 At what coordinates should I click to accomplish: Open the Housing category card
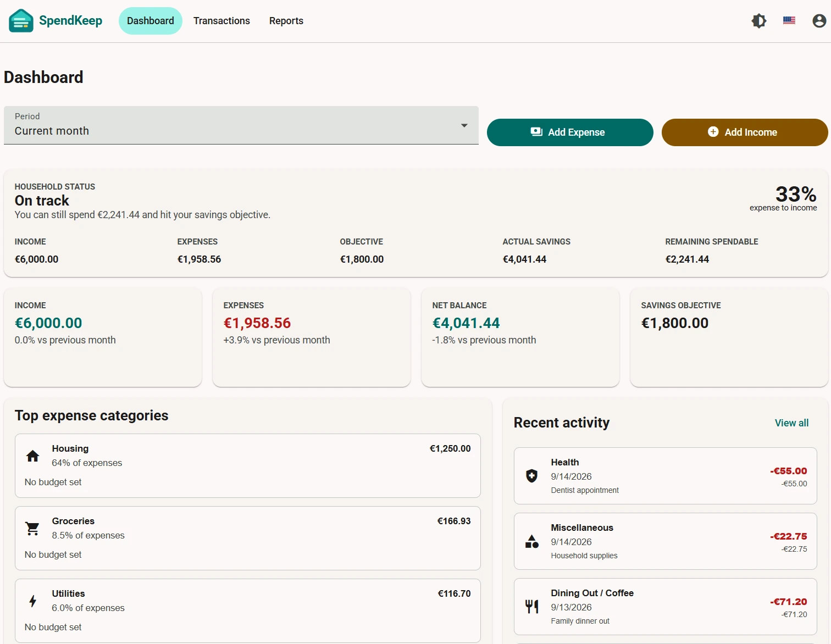[248, 466]
